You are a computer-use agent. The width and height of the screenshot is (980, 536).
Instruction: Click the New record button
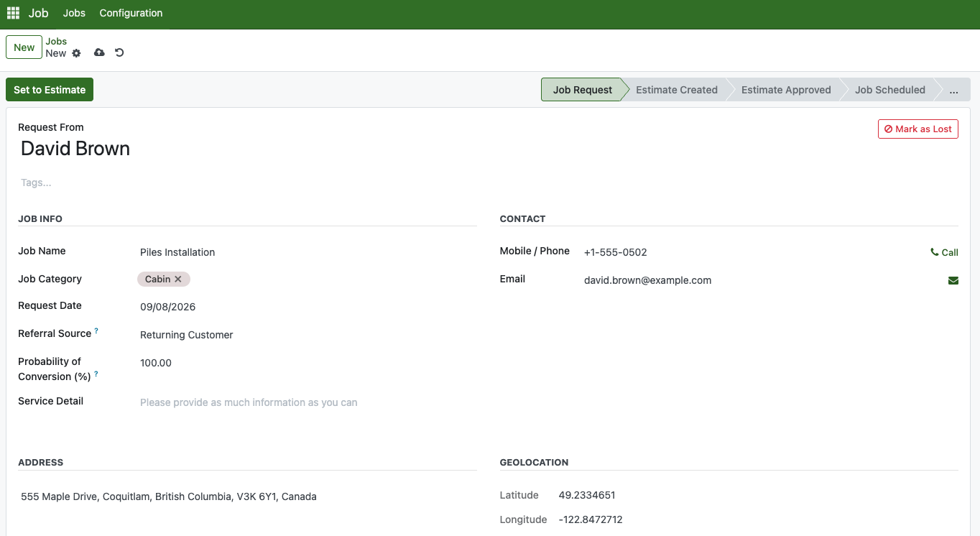point(24,47)
